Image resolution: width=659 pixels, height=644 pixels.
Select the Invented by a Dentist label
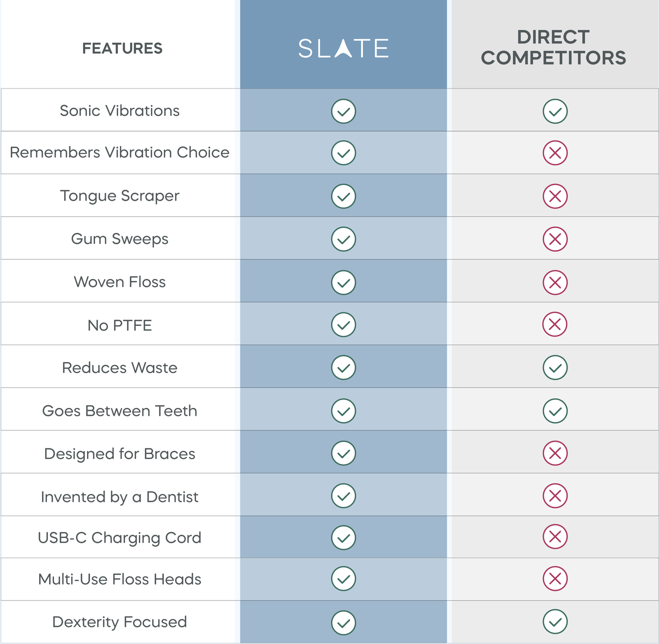pos(119,497)
